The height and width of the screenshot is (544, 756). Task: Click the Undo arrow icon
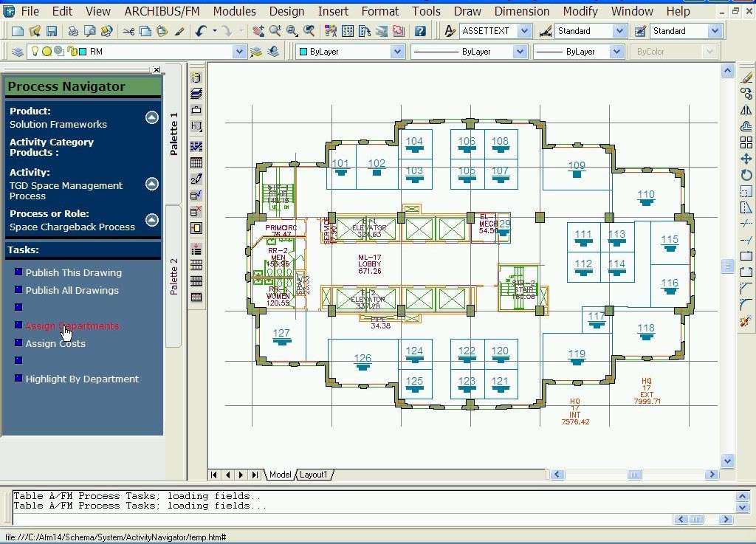pos(201,31)
